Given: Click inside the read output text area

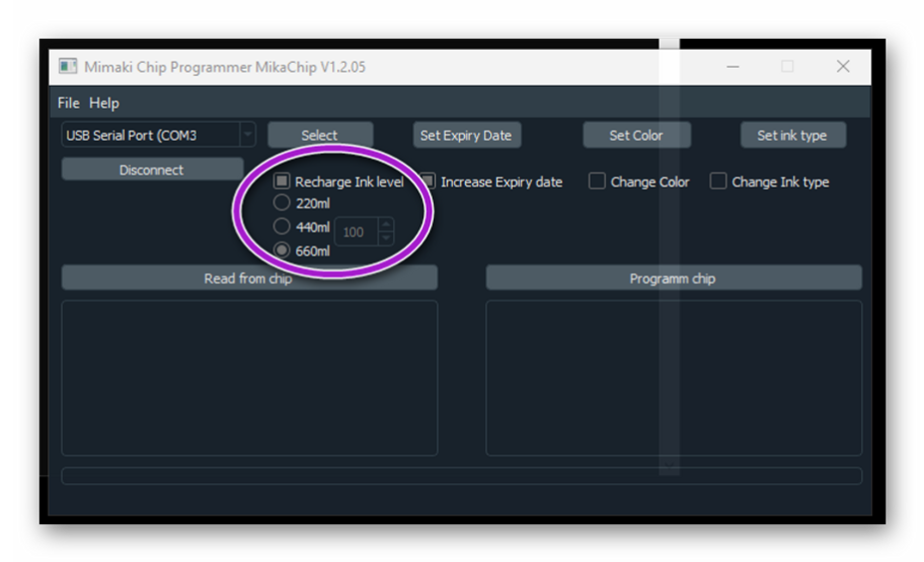Looking at the screenshot, I should 249,378.
